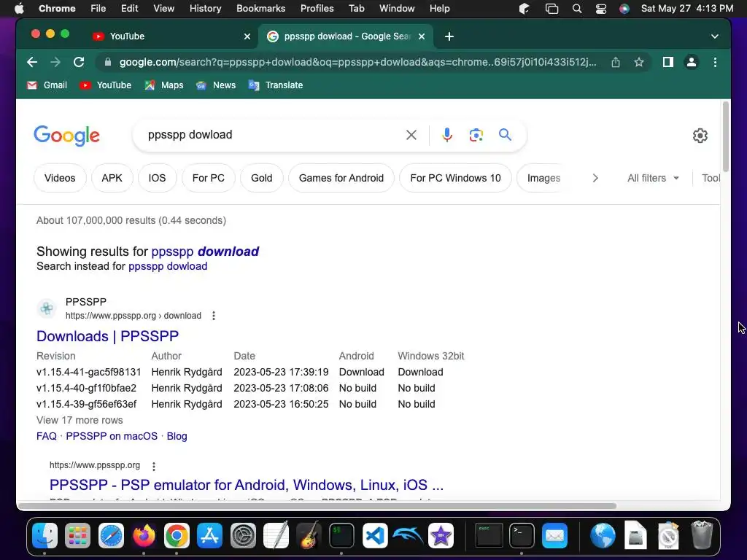Open Dolphin emulator in dock
Viewport: 747px width, 560px height.
point(408,536)
